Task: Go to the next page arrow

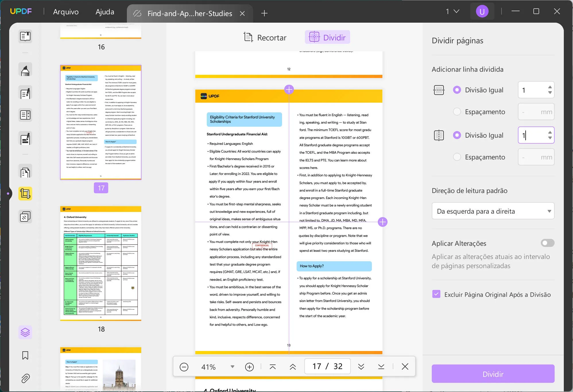Action: pyautogui.click(x=361, y=367)
